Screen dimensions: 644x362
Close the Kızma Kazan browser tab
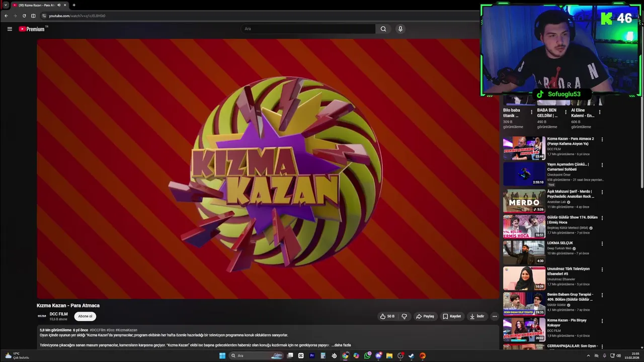[x=65, y=5]
